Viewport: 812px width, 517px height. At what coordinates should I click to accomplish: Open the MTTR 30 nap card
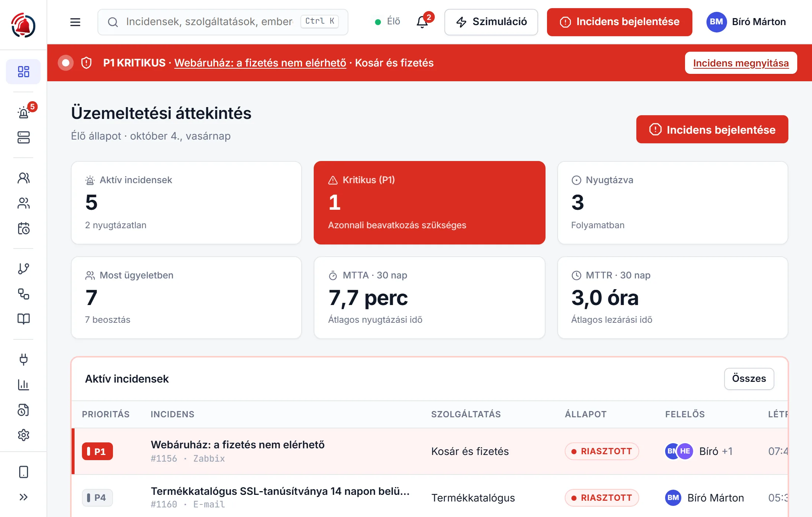point(673,298)
